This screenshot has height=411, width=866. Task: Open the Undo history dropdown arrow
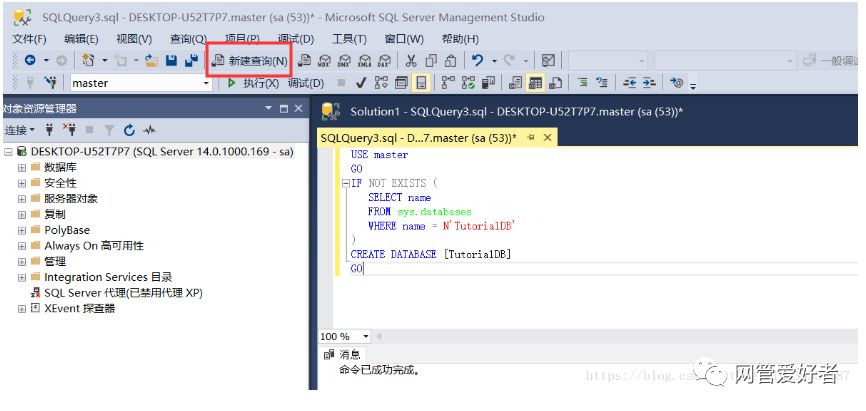tap(494, 61)
